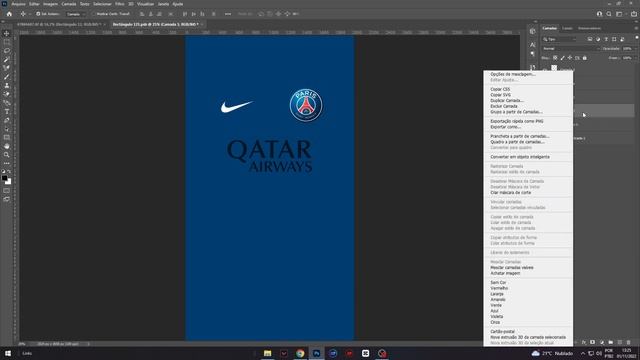Open the Auto-Select Camada dropdown
Screen dimensions: 640x360
tap(76, 14)
